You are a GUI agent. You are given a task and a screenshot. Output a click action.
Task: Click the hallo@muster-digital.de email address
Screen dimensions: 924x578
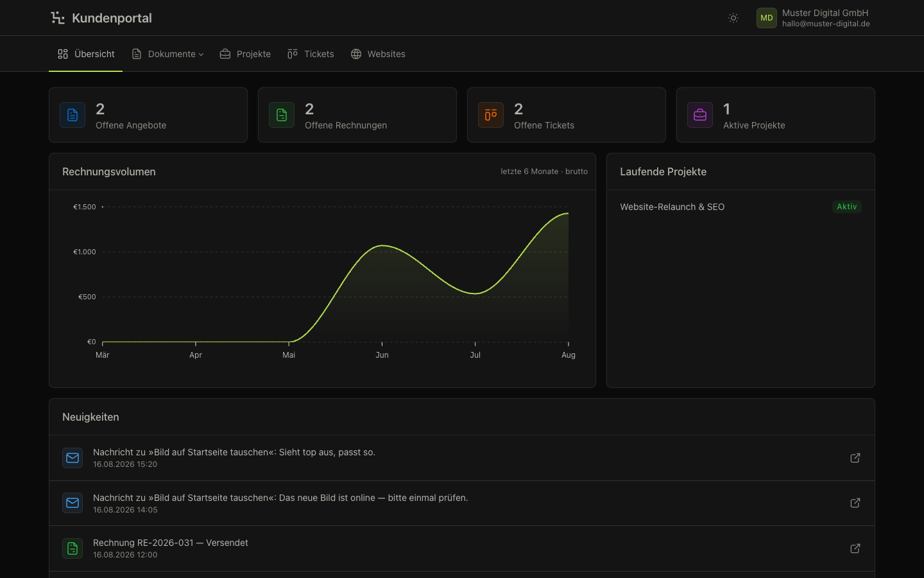coord(826,24)
